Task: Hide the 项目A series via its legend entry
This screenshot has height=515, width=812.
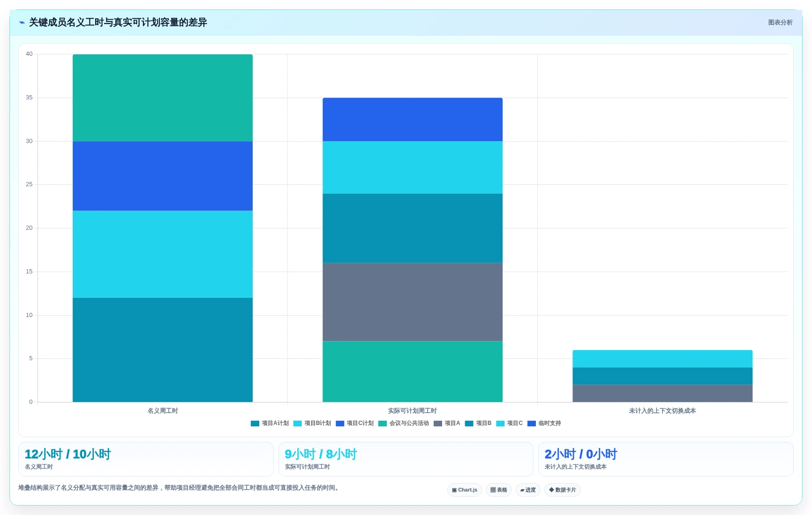Action: (x=447, y=423)
